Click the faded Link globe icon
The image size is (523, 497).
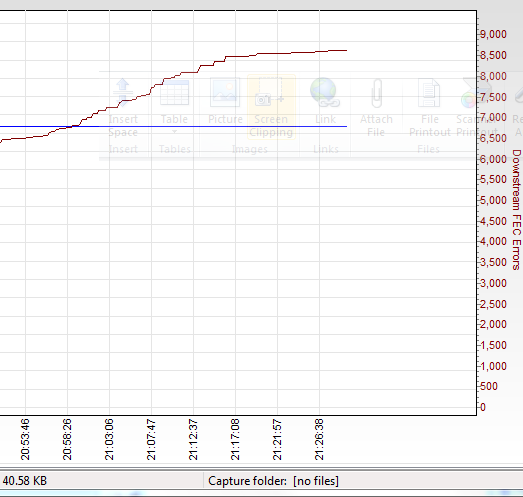tap(325, 92)
